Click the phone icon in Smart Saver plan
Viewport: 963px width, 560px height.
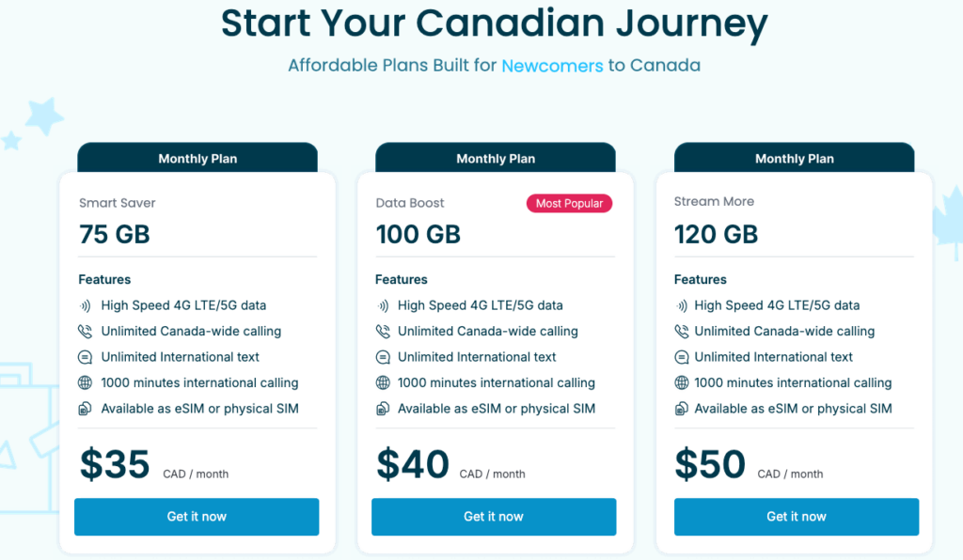click(86, 331)
